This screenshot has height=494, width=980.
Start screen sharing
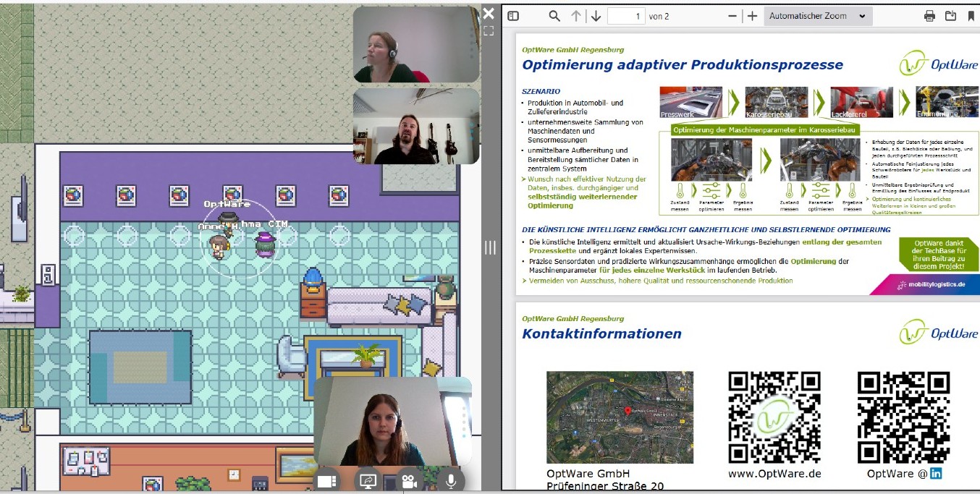click(x=368, y=480)
